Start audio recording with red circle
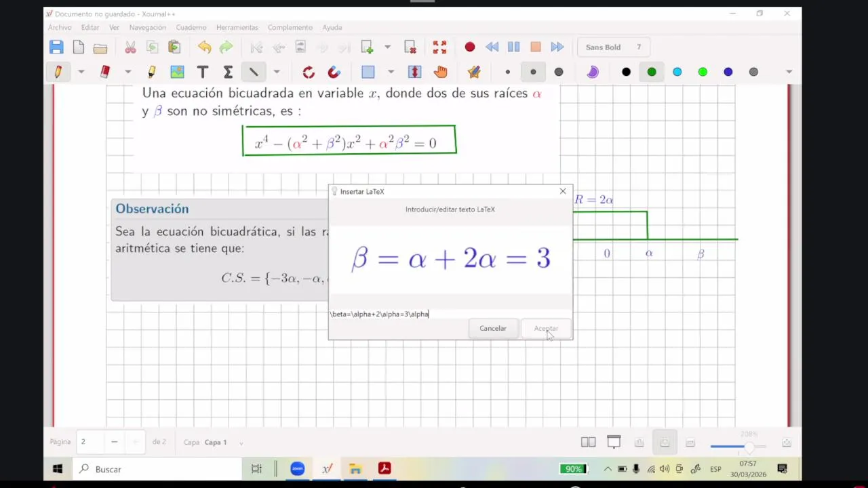The image size is (868, 488). pyautogui.click(x=469, y=47)
